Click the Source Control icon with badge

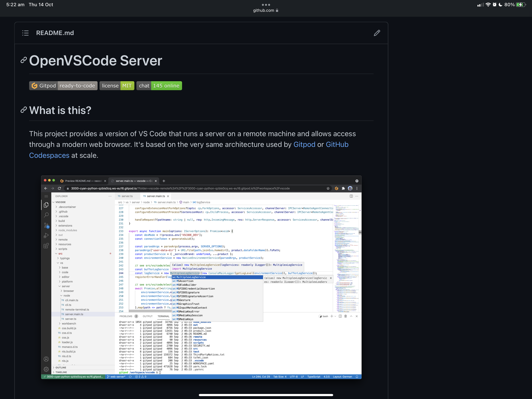pyautogui.click(x=46, y=225)
